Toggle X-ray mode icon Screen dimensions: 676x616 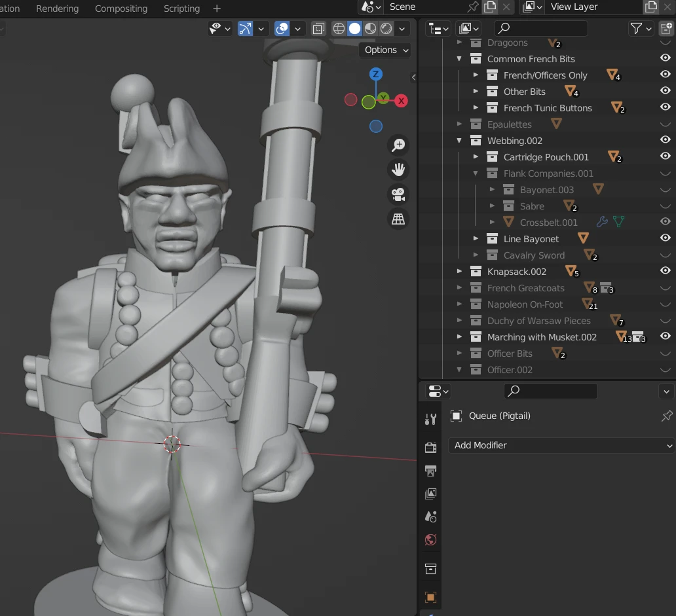click(x=318, y=28)
